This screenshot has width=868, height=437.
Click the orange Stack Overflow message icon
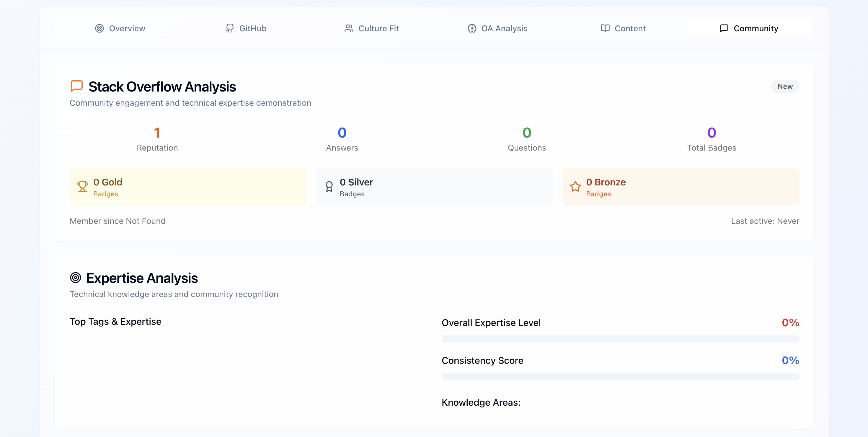pyautogui.click(x=76, y=86)
